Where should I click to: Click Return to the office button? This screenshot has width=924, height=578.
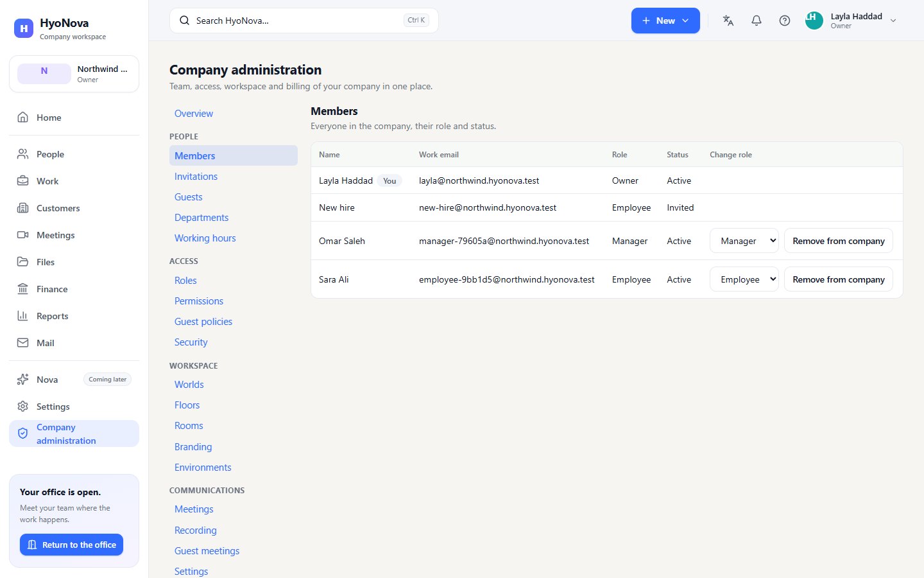coord(71,545)
